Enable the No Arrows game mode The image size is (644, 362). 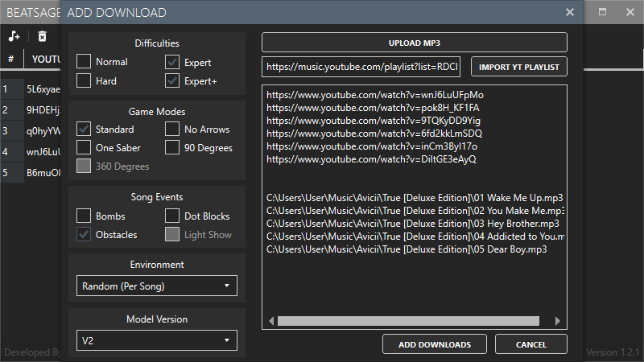[x=172, y=129]
